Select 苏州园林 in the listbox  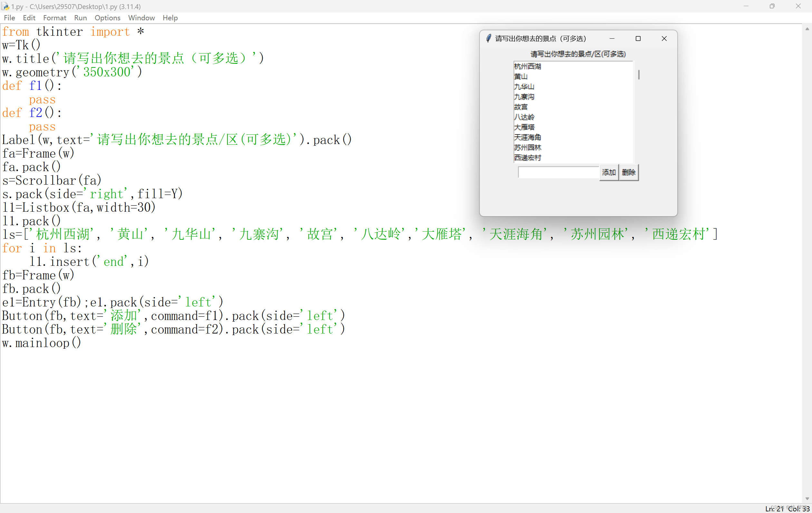click(x=527, y=147)
